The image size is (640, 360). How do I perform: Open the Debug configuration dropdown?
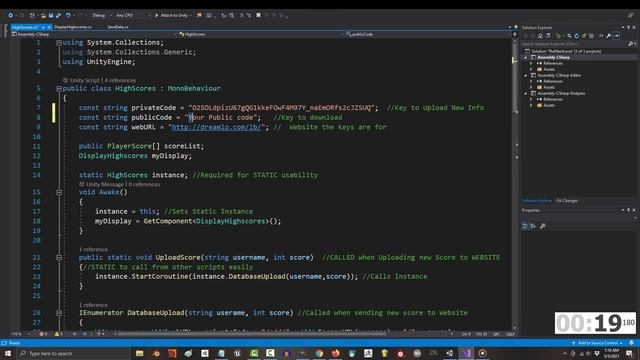pos(101,15)
